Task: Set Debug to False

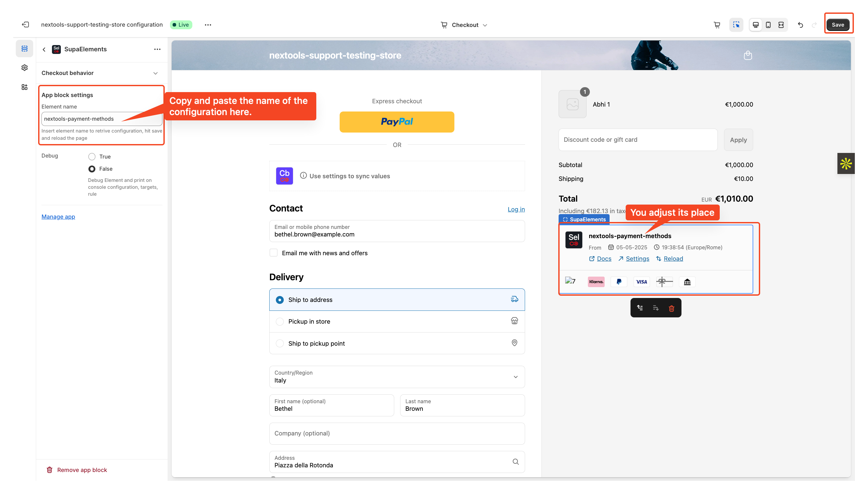Action: (x=92, y=169)
